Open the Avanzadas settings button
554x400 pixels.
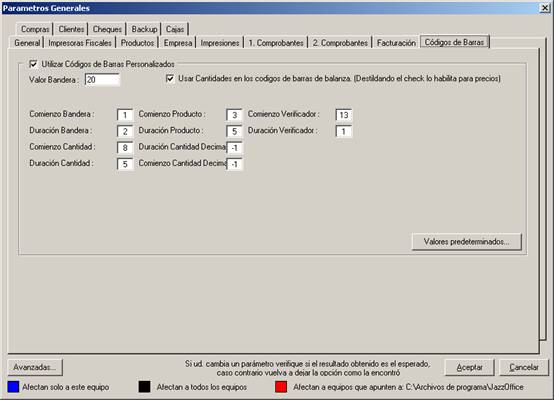click(35, 367)
